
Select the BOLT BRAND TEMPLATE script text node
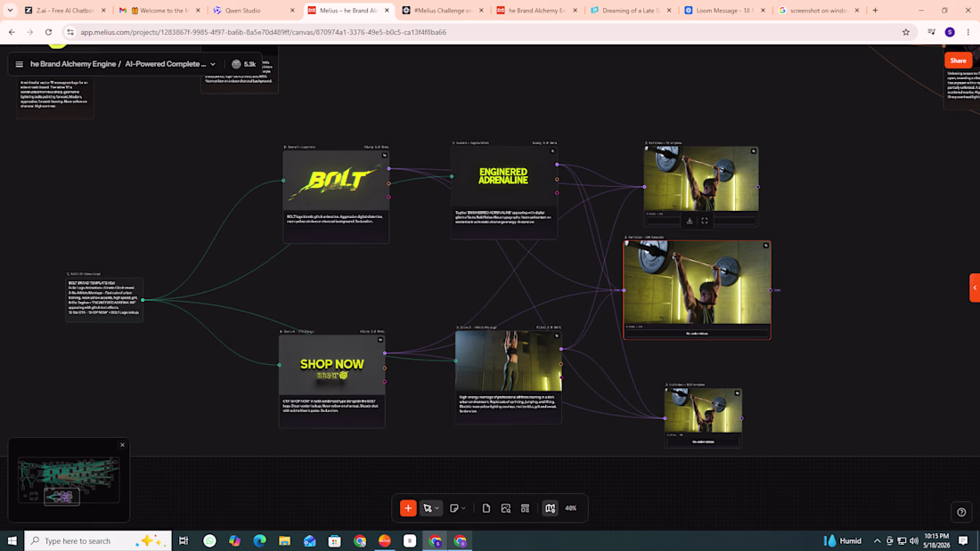click(x=104, y=300)
